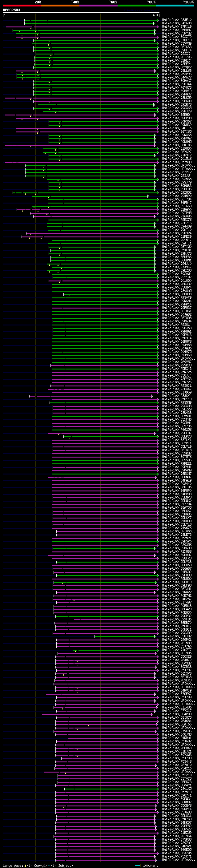Select label UniRef100_A4RRA1
The height and width of the screenshot is (868, 197).
[x=176, y=738]
